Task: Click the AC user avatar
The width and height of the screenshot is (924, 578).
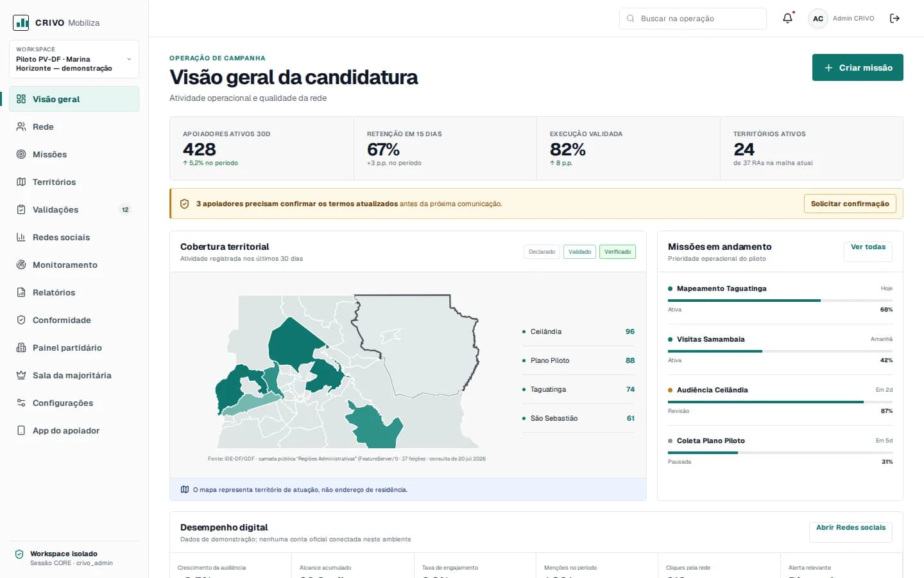Action: 818,19
